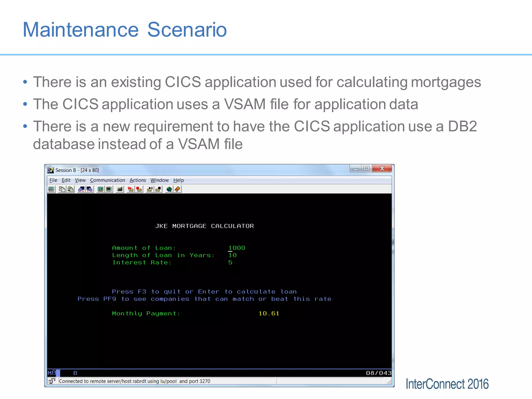The height and width of the screenshot is (399, 532).
Task: Click the 'Interest Rate:' label
Action: (142, 262)
